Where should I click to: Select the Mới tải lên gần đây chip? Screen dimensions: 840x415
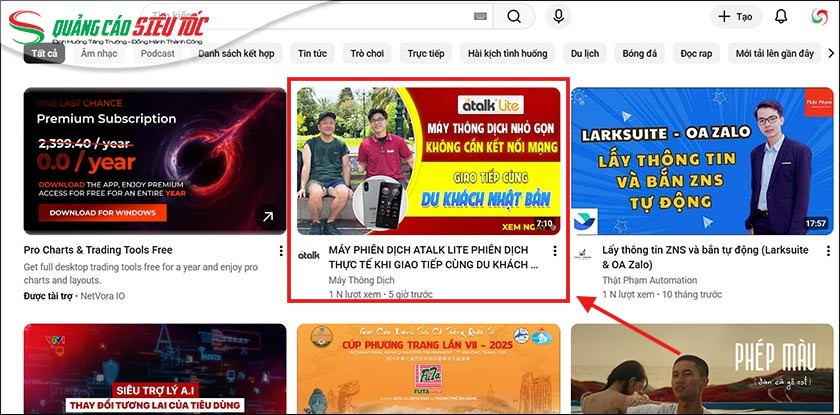point(774,54)
